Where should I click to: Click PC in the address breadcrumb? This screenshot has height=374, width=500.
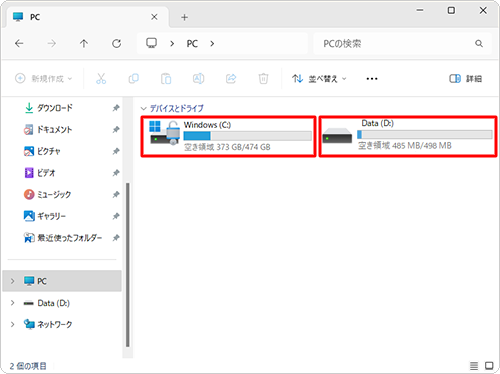192,44
